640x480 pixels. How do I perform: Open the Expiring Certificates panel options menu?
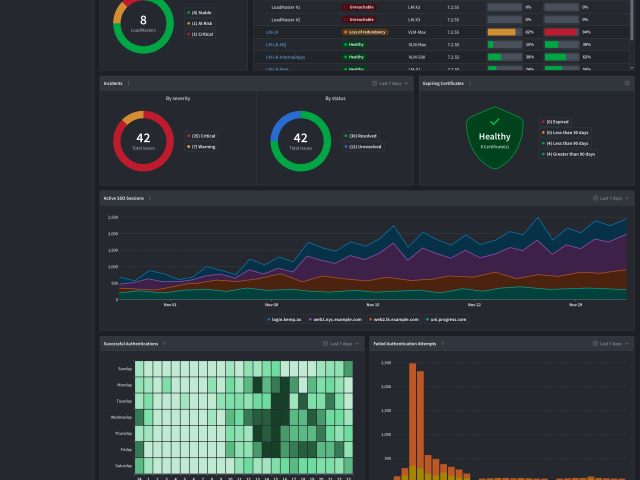tap(471, 84)
